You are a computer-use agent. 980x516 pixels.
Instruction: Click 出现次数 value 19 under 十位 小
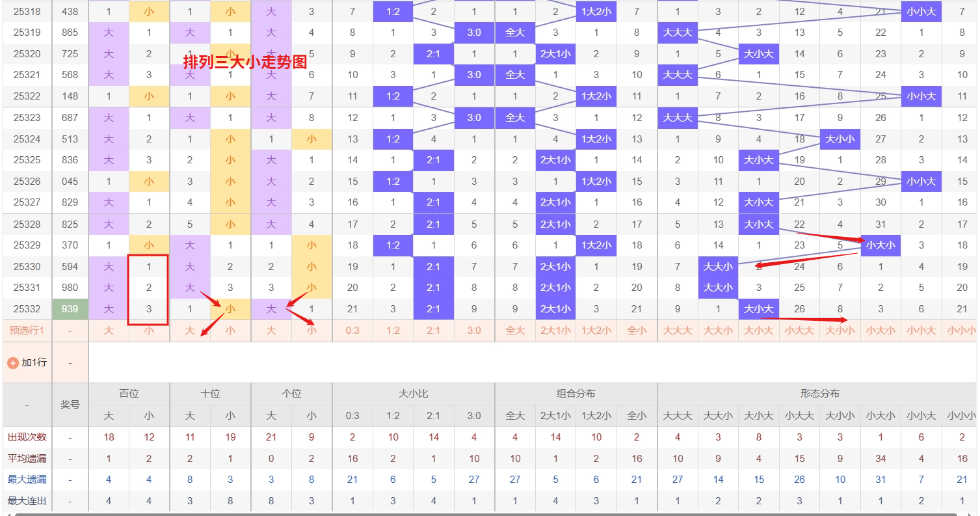(x=230, y=437)
